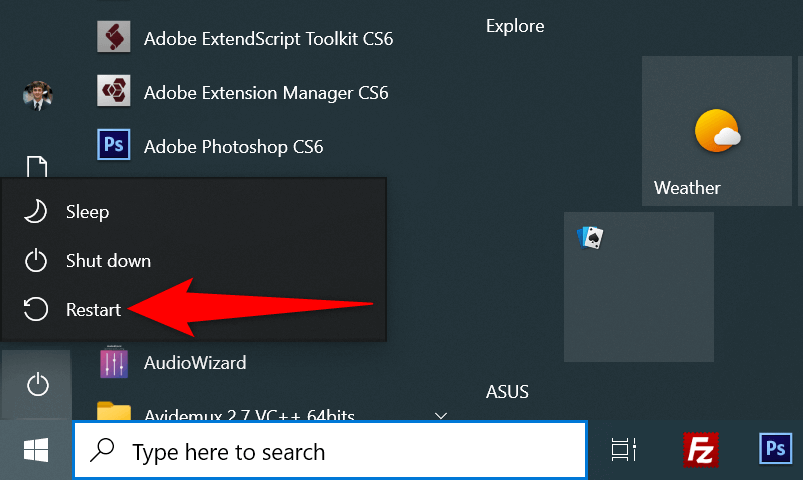Open the Weather live tile

click(716, 131)
